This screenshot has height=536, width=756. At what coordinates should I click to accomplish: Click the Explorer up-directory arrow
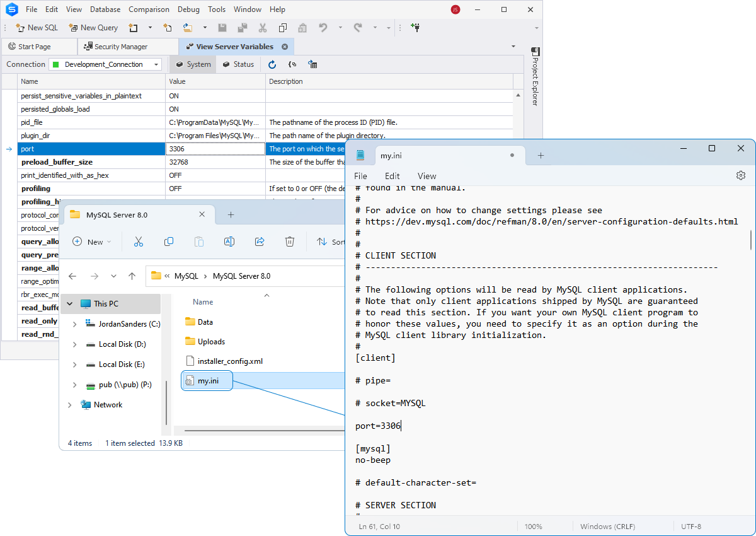point(132,276)
